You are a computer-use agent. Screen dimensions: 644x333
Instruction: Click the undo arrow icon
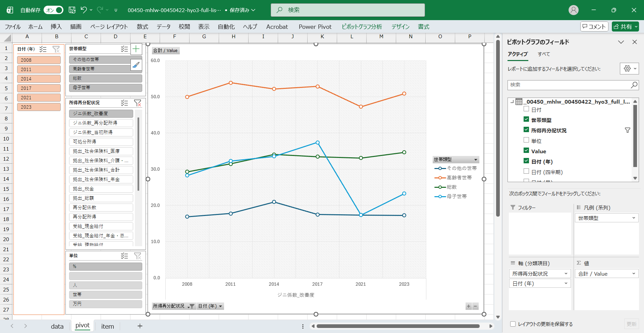coord(84,10)
